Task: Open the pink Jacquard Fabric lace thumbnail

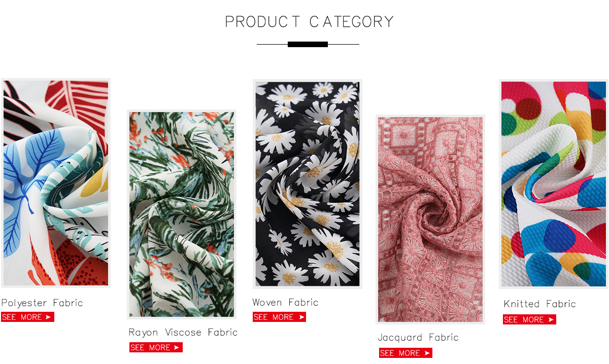Action: tap(430, 220)
